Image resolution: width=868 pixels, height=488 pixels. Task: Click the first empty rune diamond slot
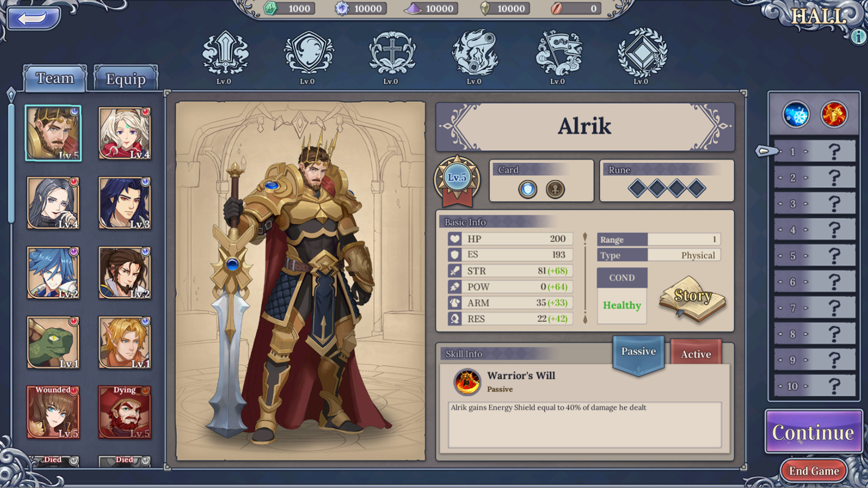point(637,188)
